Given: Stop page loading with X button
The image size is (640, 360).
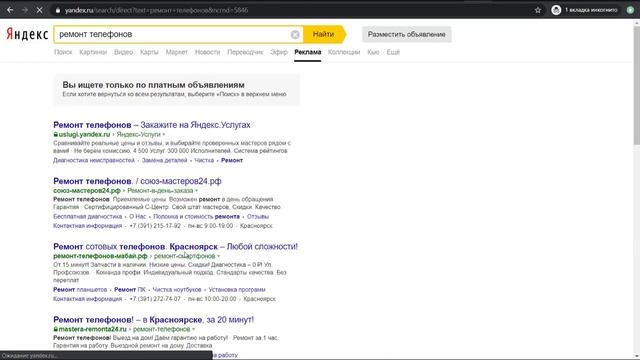Looking at the screenshot, I should [x=39, y=10].
